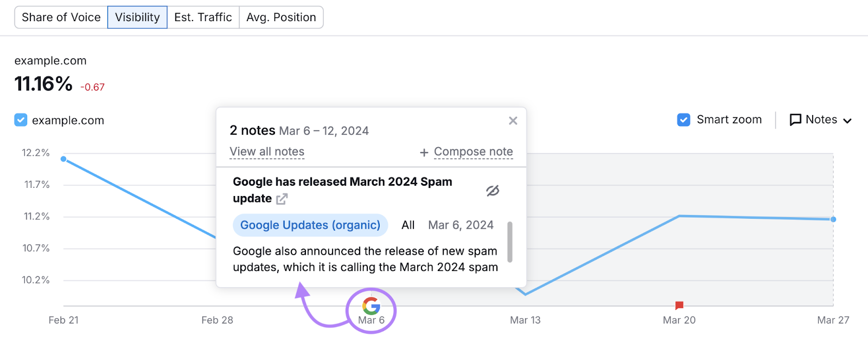Select the Visibility tab
868x341 pixels.
[137, 17]
